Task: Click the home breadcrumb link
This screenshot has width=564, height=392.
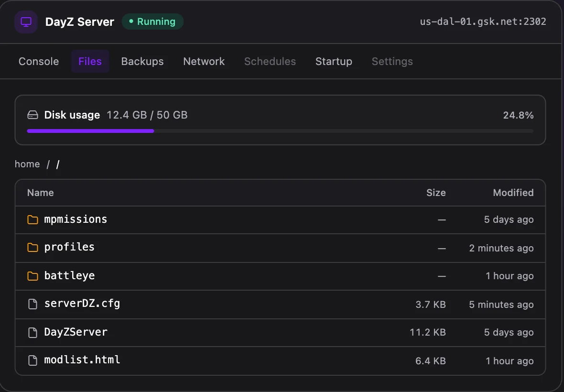Action: pos(27,164)
